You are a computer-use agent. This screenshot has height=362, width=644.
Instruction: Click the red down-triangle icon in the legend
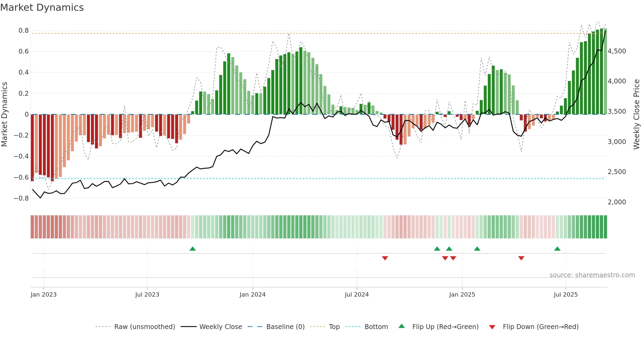coord(492,327)
